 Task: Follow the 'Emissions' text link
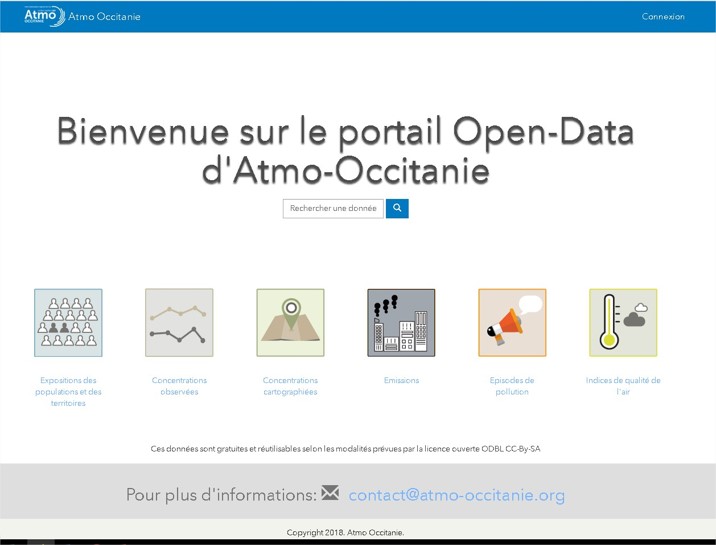click(x=401, y=380)
